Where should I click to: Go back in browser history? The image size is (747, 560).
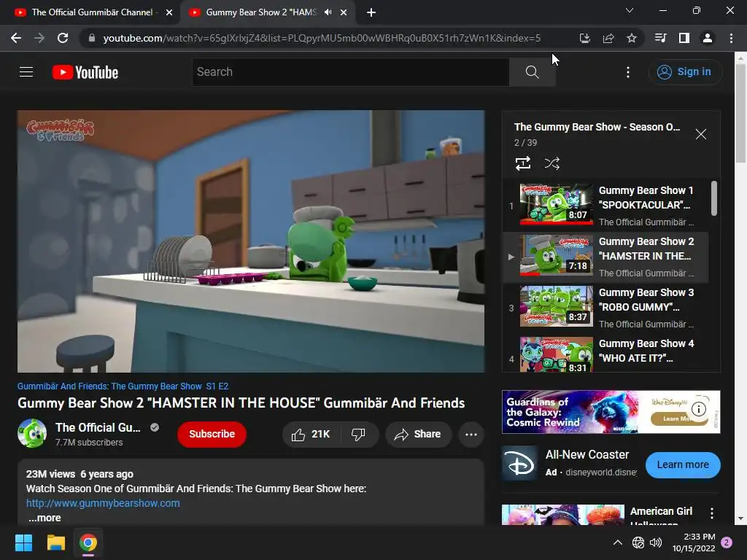(x=16, y=38)
